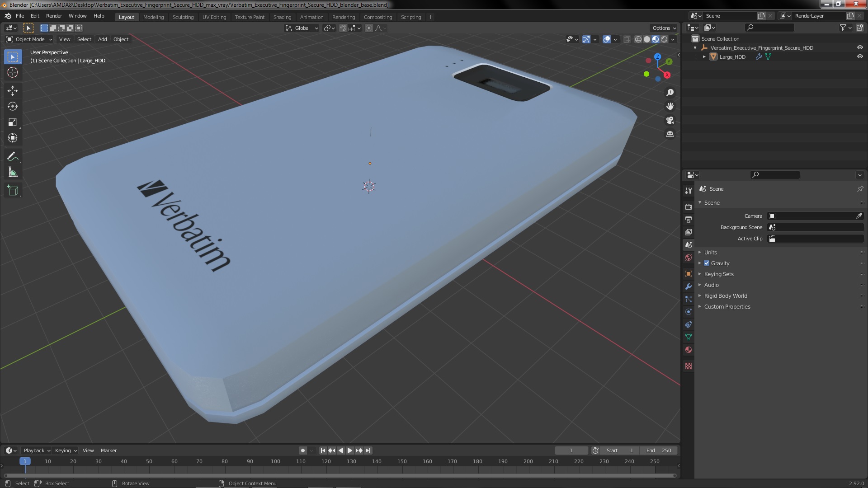This screenshot has width=868, height=488.
Task: Jump to the start frame
Action: pyautogui.click(x=323, y=450)
